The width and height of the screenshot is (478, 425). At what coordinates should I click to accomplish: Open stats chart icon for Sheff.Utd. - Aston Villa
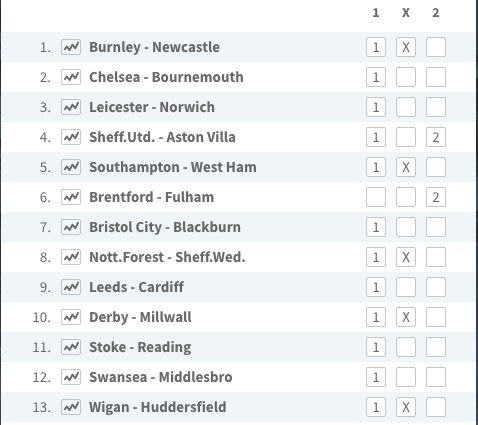71,137
